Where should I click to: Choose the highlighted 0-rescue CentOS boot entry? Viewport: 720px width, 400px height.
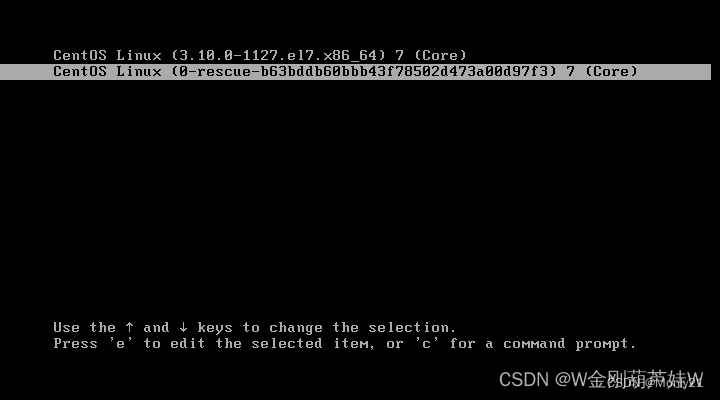coord(355,72)
